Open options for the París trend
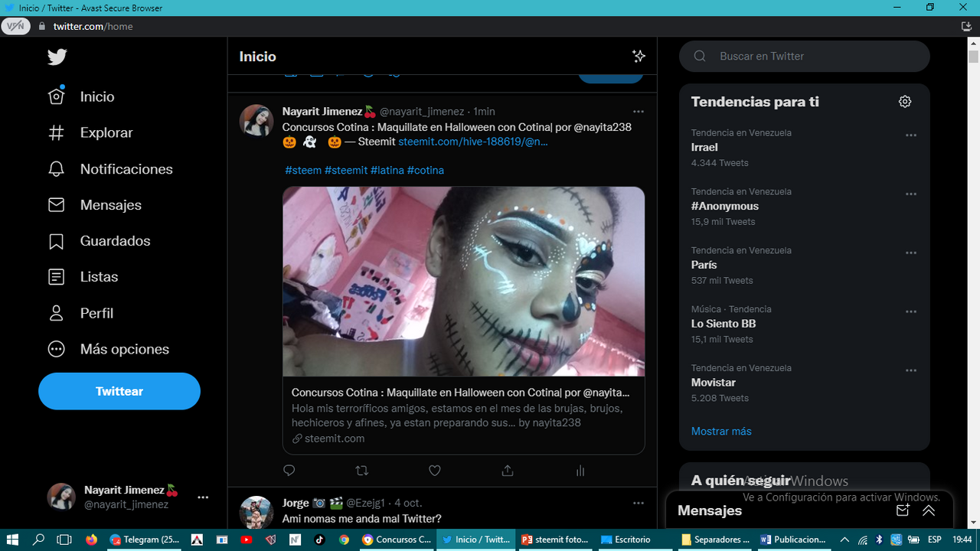980x551 pixels. point(911,253)
